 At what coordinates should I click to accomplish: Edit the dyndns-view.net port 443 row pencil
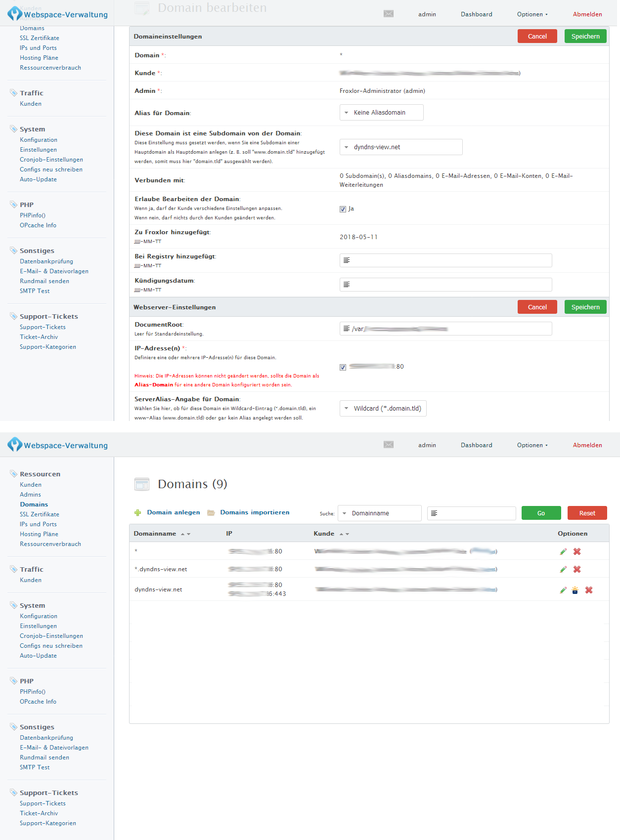pyautogui.click(x=563, y=590)
